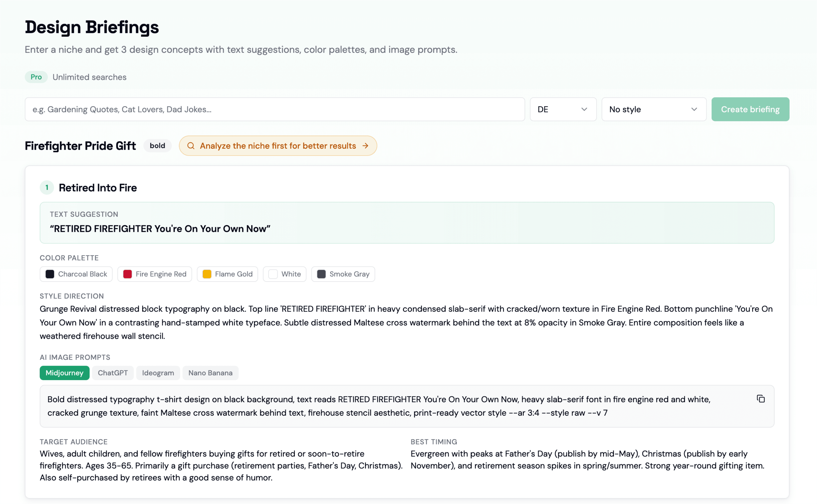
Task: Click the magnifier icon in Analyze niche pill
Action: 191,146
